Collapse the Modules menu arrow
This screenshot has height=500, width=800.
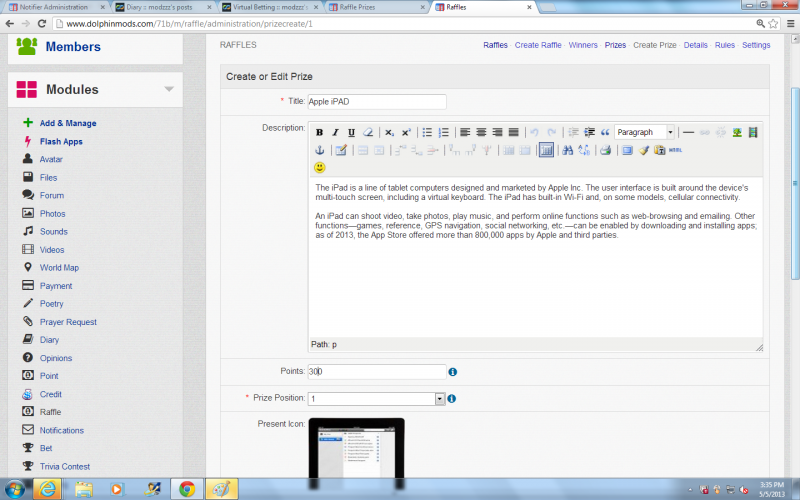[x=169, y=89]
